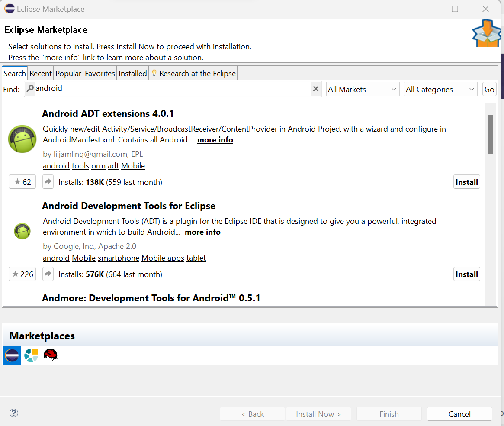Screen dimensions: 504x426
Task: Maximize the Eclipse Marketplace window
Action: (x=455, y=9)
